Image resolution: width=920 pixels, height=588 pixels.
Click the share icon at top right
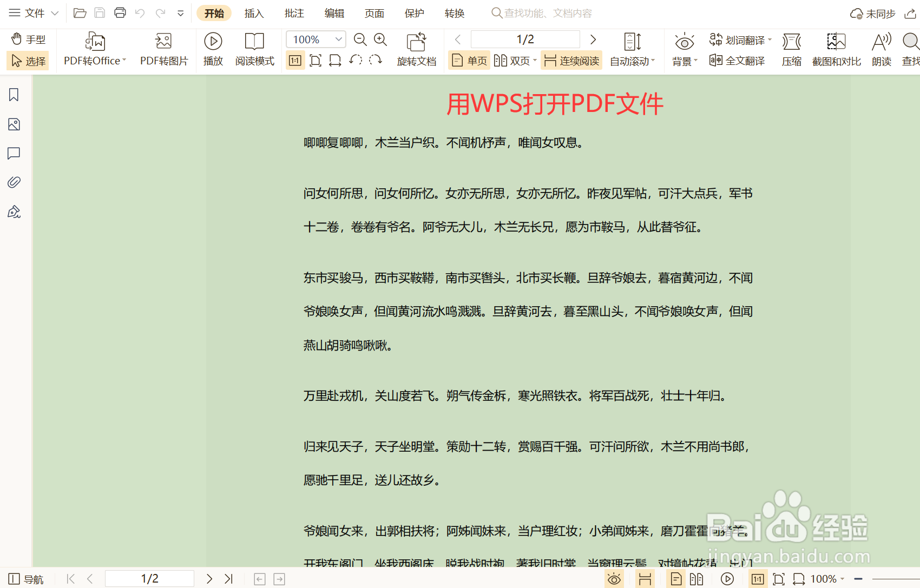[x=910, y=14]
